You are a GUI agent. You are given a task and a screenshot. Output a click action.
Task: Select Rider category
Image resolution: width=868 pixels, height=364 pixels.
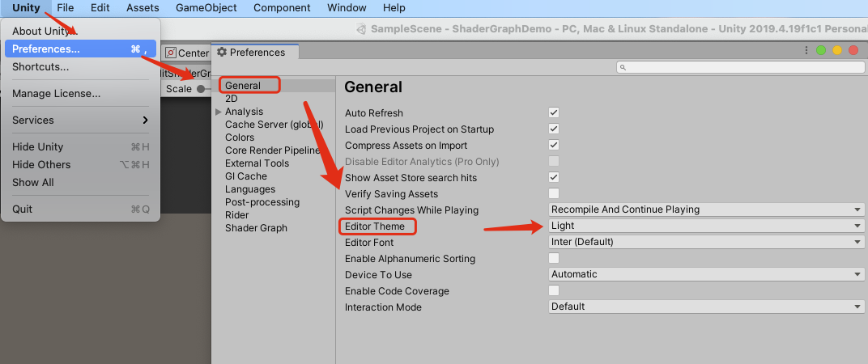pos(237,214)
